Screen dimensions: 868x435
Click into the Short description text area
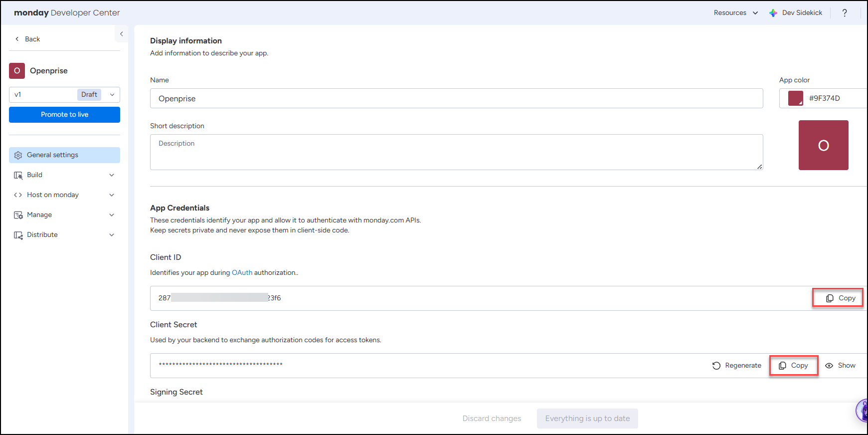pos(456,152)
